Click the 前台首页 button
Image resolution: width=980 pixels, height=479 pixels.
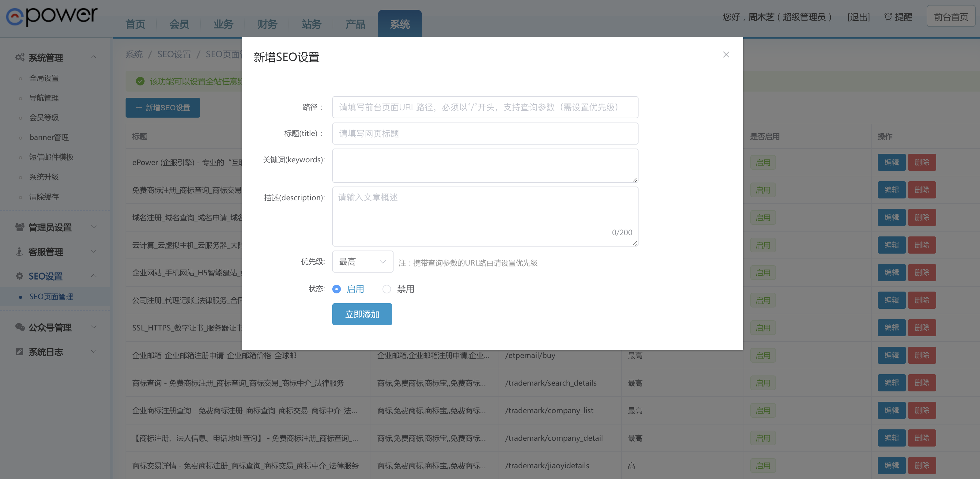click(x=951, y=16)
